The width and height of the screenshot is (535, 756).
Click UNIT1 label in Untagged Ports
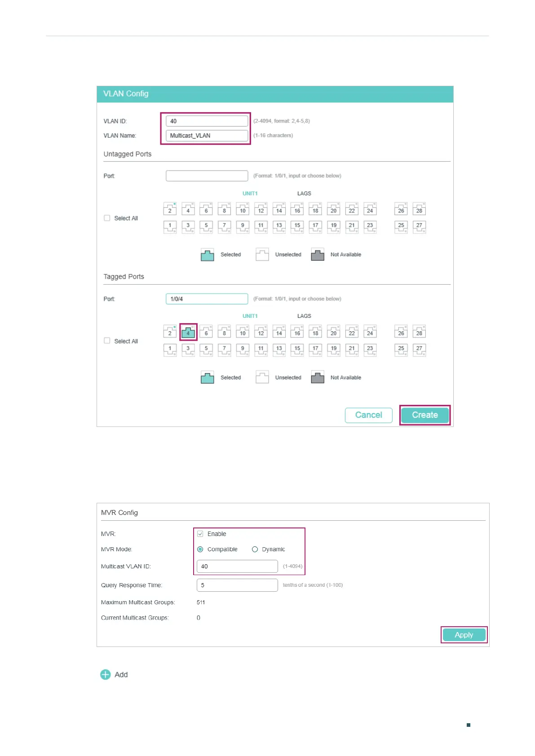[x=250, y=193]
